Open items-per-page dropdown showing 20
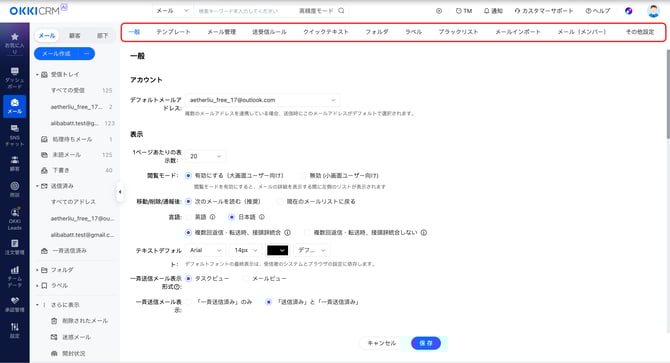This screenshot has width=670, height=363. click(206, 156)
